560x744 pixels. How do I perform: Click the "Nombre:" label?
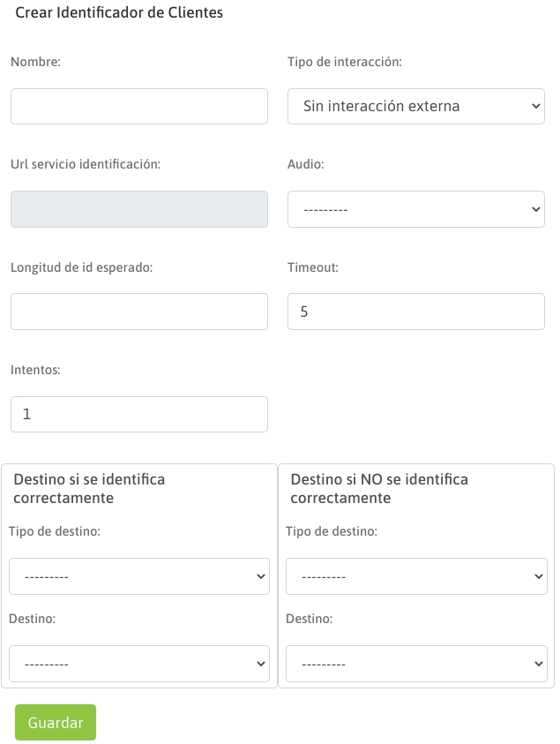point(35,62)
